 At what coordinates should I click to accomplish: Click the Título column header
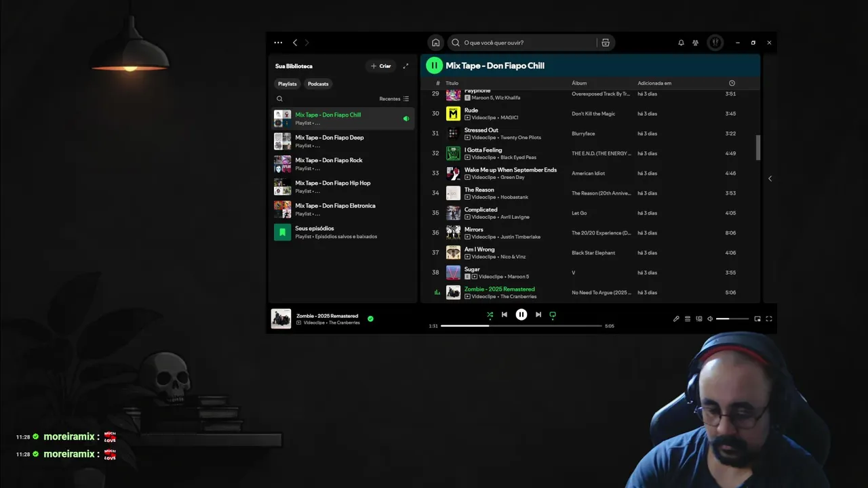tap(452, 83)
